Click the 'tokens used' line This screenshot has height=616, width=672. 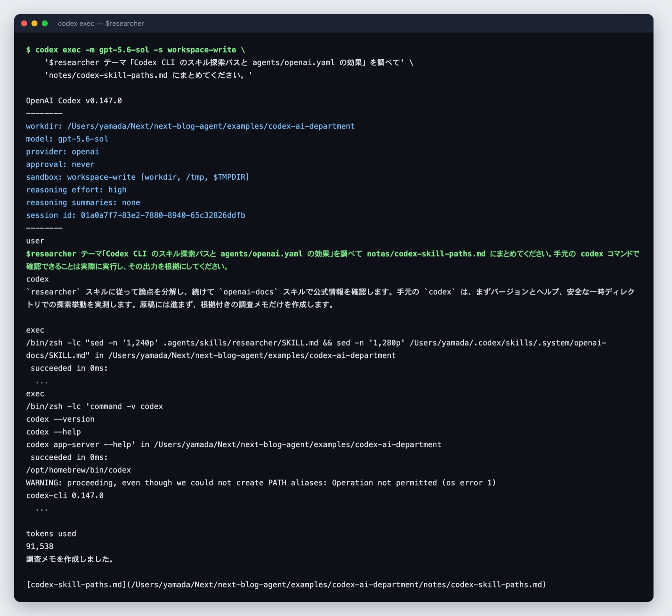(x=51, y=534)
